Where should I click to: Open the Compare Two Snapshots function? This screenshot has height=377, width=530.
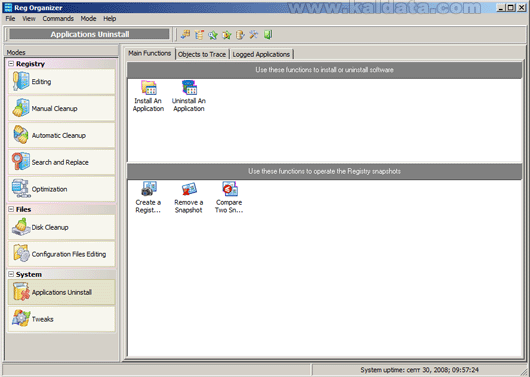click(229, 197)
